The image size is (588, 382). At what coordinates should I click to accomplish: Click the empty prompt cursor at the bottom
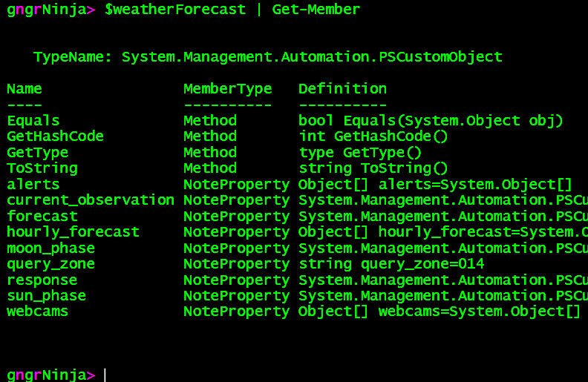pos(105,375)
